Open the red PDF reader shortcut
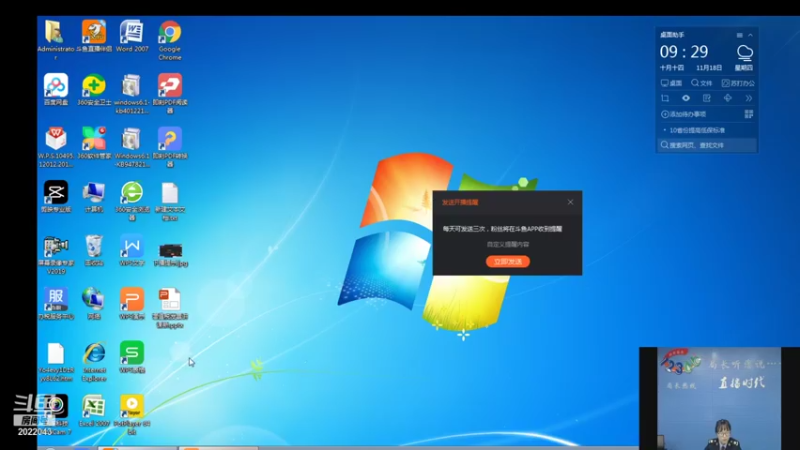Screen dimensions: 800x450 click(x=170, y=93)
